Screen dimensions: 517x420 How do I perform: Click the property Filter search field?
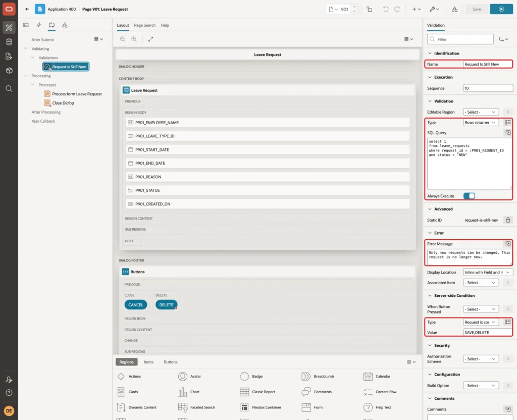(460, 39)
